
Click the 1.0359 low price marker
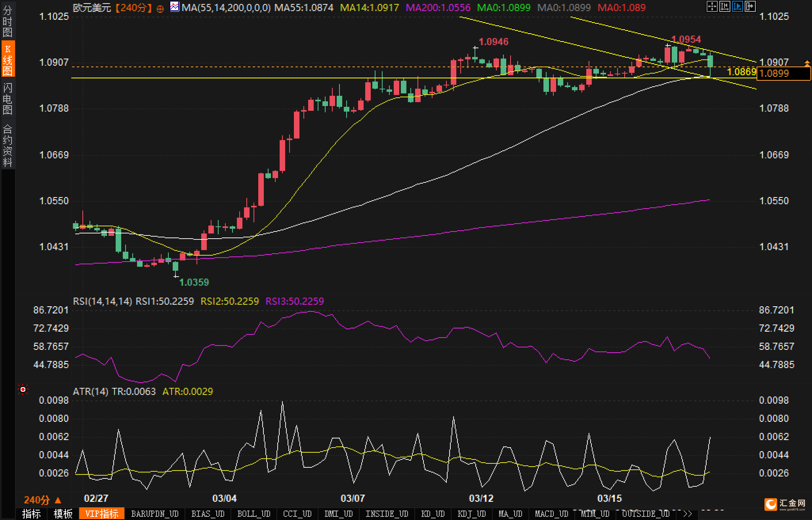coord(194,282)
